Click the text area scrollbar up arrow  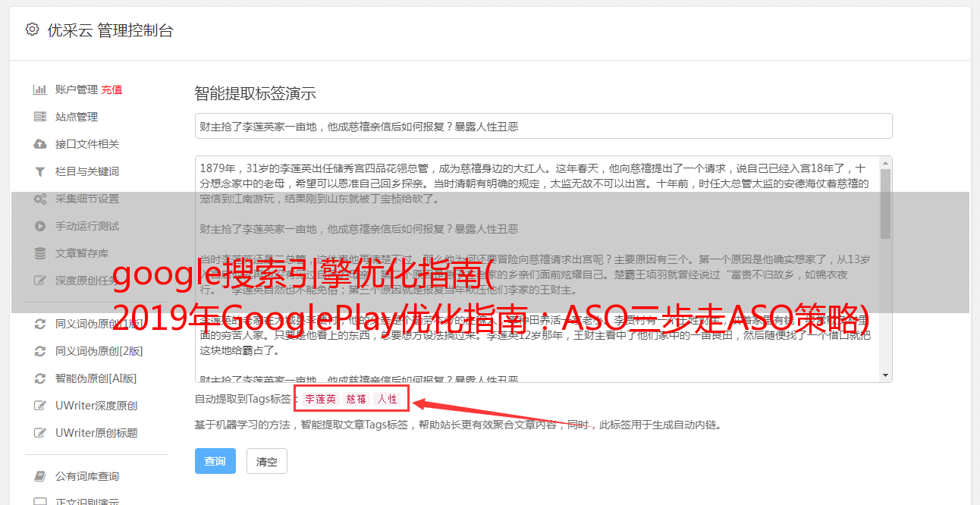[886, 162]
